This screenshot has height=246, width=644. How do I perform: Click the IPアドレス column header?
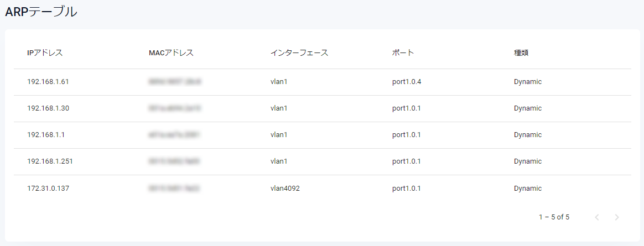point(45,53)
